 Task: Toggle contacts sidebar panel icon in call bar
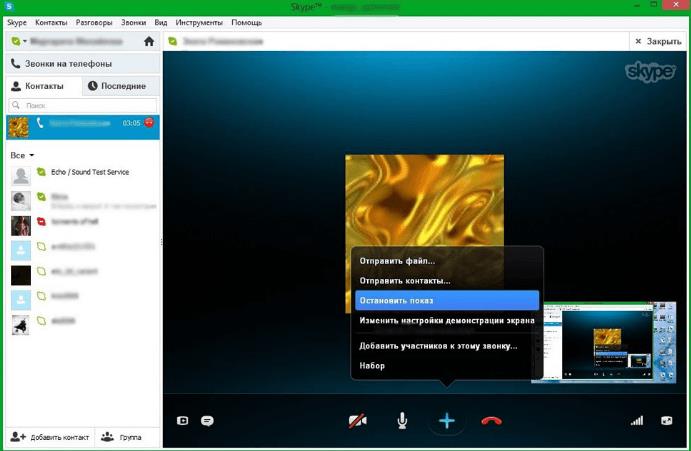[182, 421]
